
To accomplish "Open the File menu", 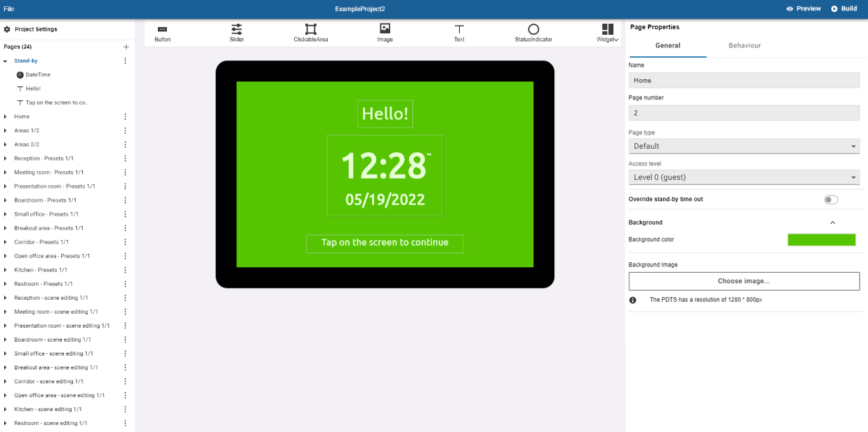I will pos(10,9).
